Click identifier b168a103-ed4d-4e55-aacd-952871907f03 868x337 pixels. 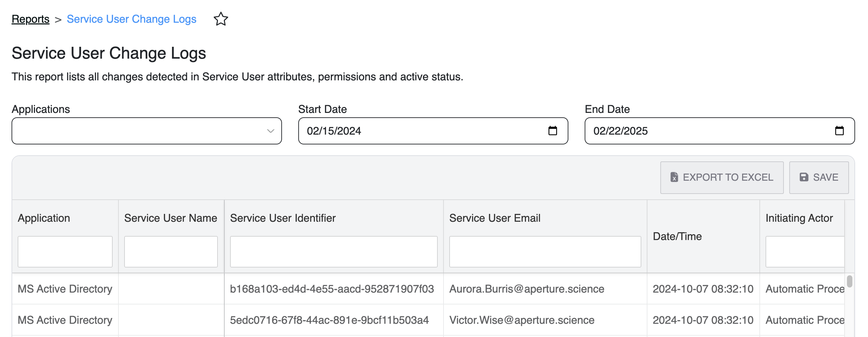[x=332, y=289]
